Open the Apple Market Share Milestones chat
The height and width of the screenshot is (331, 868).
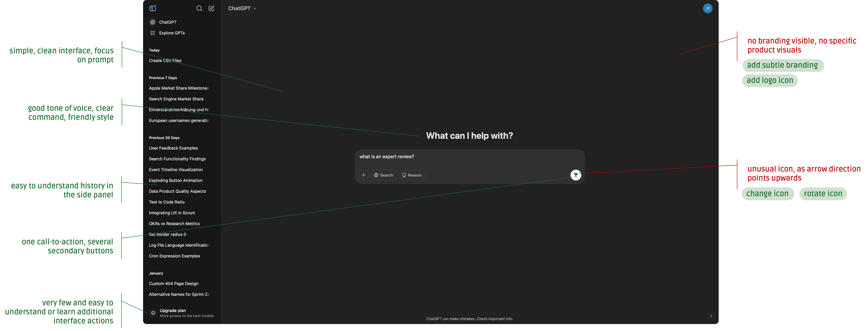pos(179,88)
